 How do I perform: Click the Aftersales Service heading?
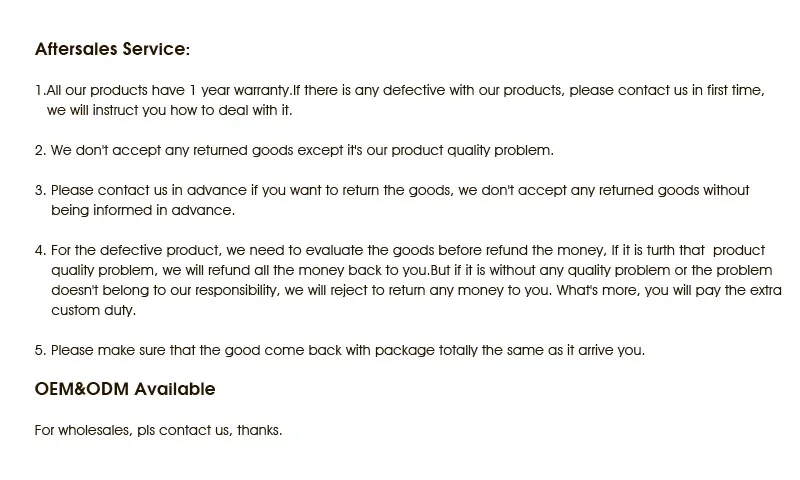(x=112, y=49)
